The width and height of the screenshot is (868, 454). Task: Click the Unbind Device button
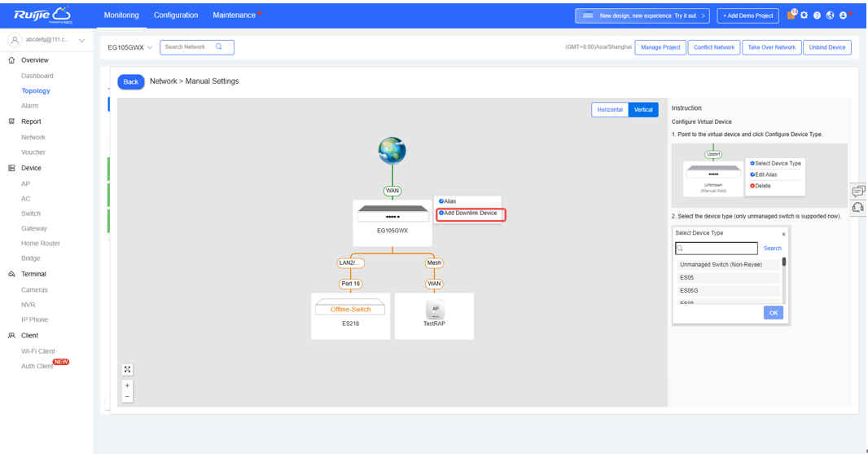826,47
